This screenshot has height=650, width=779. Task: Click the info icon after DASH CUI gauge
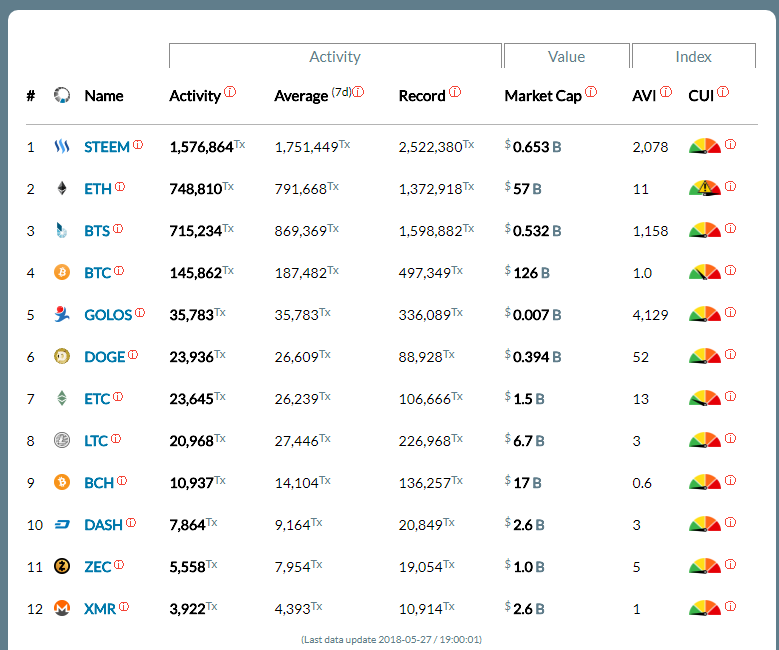coord(730,522)
